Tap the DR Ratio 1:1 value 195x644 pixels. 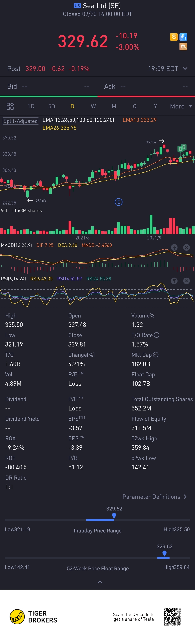point(9,487)
